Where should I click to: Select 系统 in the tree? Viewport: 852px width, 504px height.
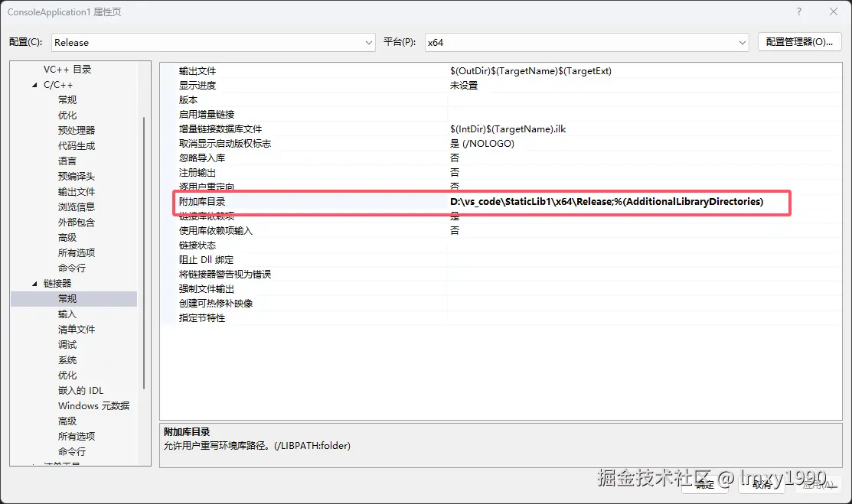click(x=67, y=359)
